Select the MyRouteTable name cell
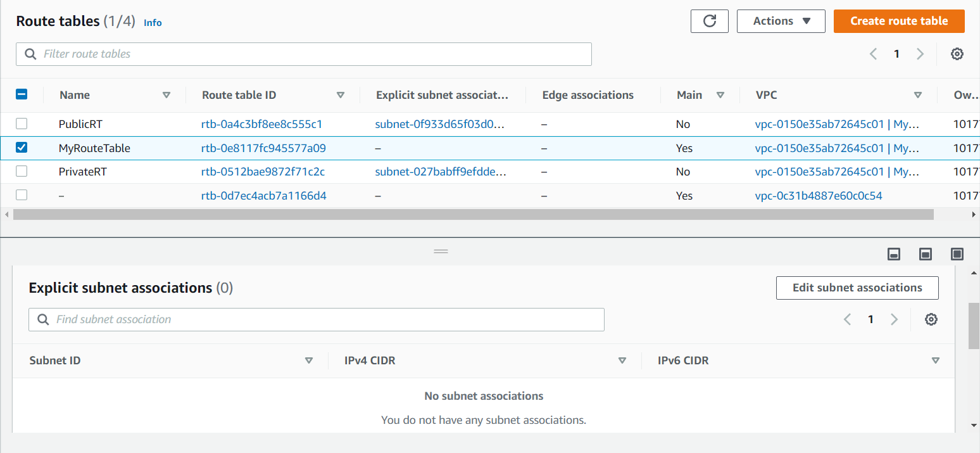This screenshot has width=980, height=453. [94, 148]
